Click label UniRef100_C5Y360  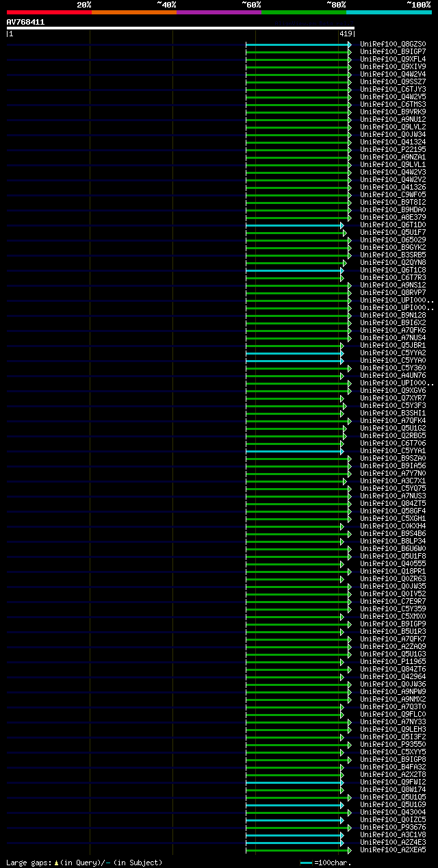(393, 368)
